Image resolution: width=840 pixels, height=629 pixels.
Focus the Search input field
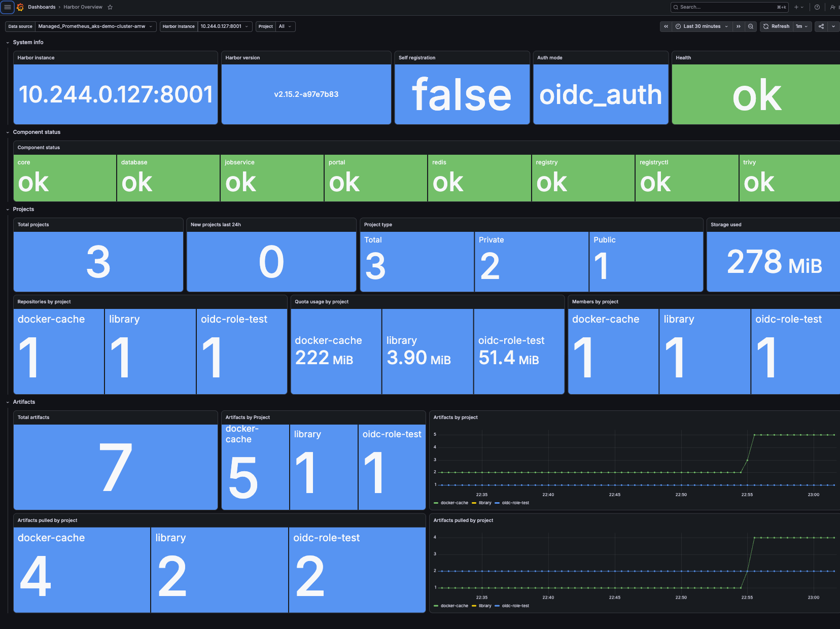pyautogui.click(x=729, y=7)
